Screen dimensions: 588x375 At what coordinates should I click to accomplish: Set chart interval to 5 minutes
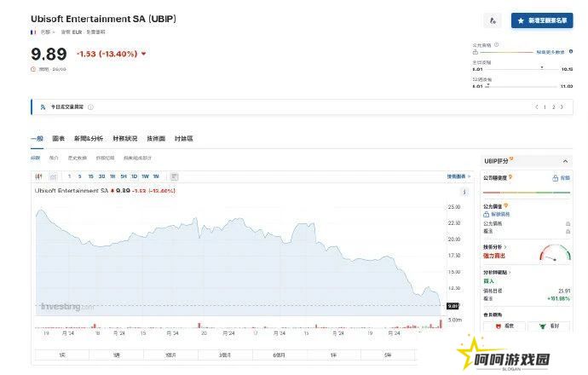click(x=79, y=176)
